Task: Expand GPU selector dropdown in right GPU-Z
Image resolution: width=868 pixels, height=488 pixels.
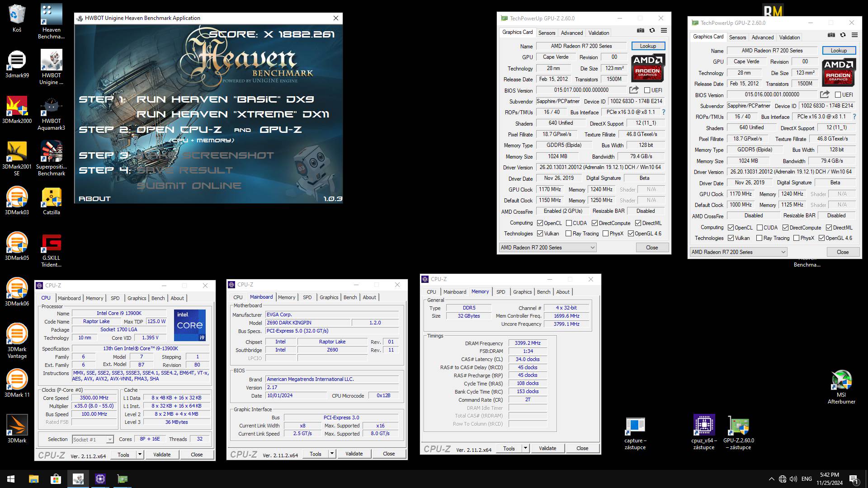Action: point(738,252)
